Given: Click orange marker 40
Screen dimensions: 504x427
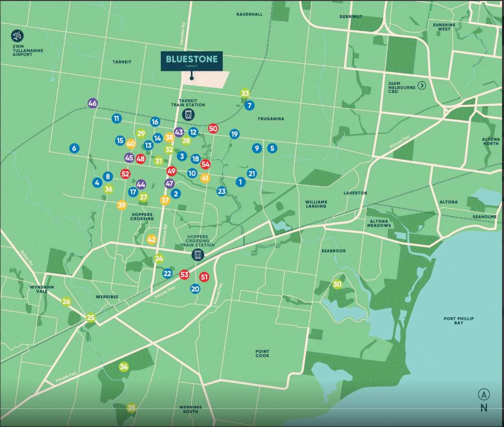Looking at the screenshot, I should (x=130, y=144).
